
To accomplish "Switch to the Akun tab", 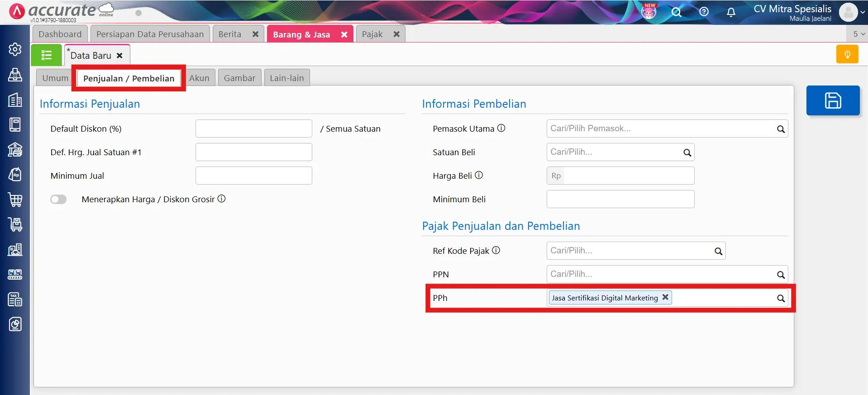I will (x=199, y=78).
